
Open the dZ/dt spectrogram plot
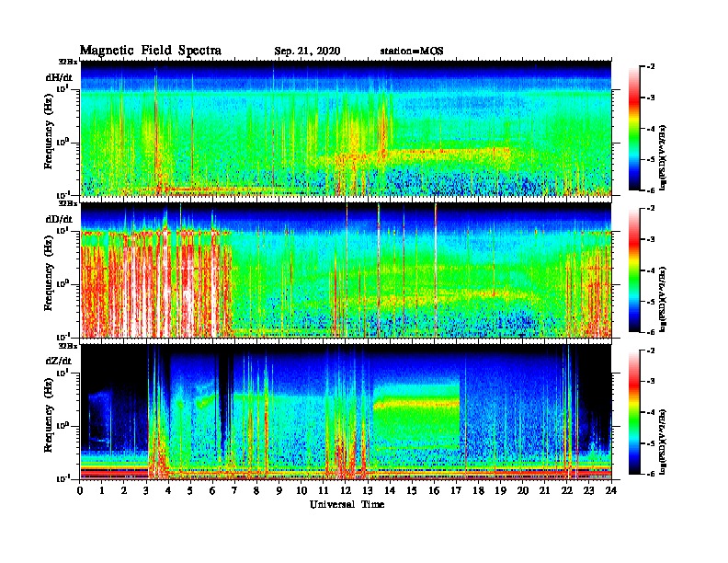(346, 411)
